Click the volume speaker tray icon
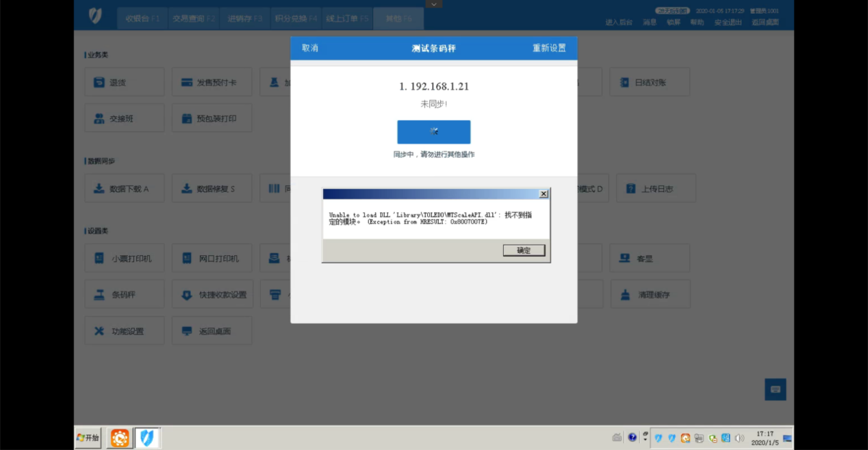 click(x=739, y=438)
